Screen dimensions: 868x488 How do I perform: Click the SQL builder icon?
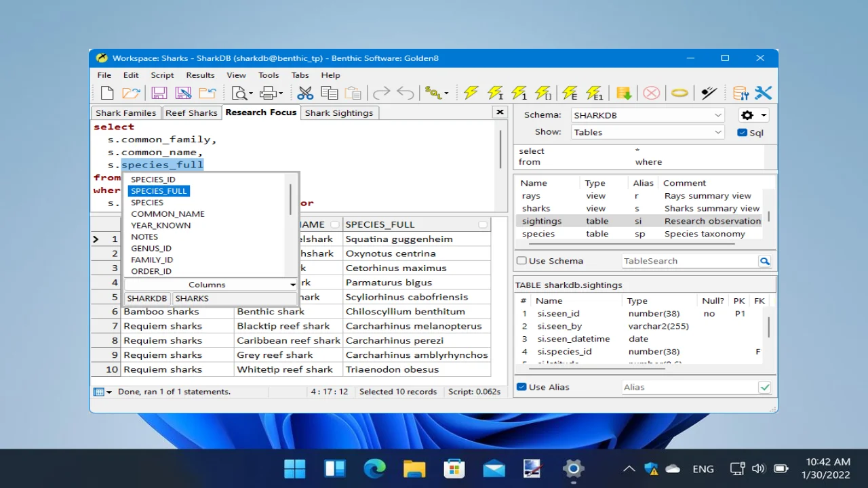point(433,93)
